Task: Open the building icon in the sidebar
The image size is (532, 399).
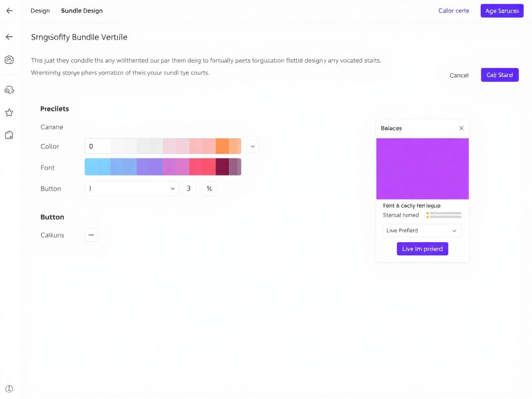Action: point(9,135)
